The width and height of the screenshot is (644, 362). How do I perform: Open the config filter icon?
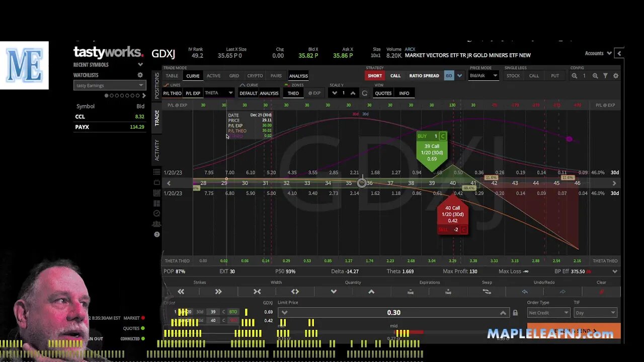pos(605,76)
